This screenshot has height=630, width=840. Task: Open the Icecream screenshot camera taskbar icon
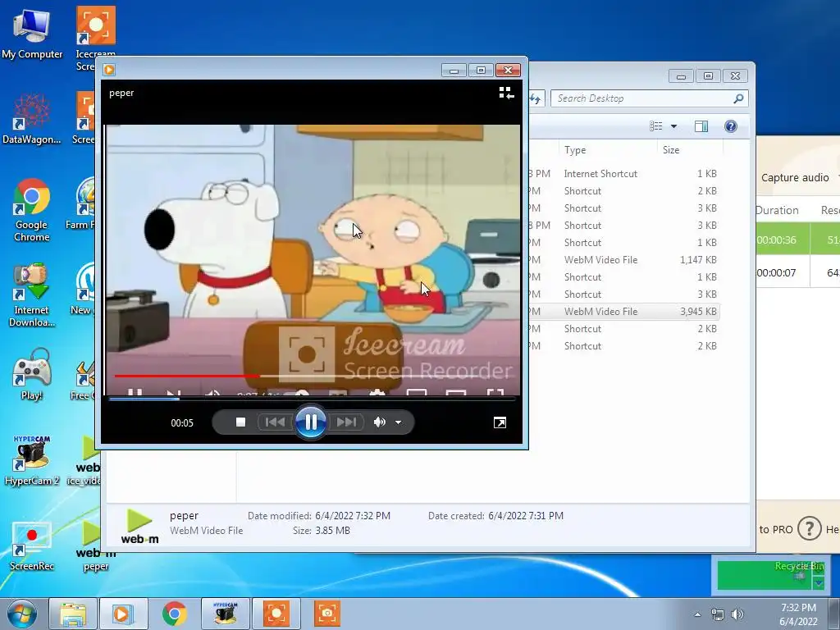[x=326, y=614]
